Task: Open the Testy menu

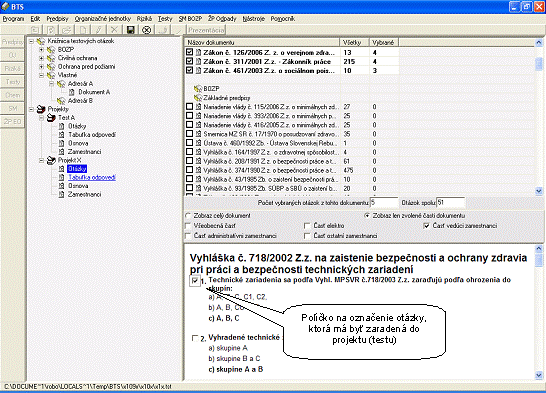Action: pos(165,19)
